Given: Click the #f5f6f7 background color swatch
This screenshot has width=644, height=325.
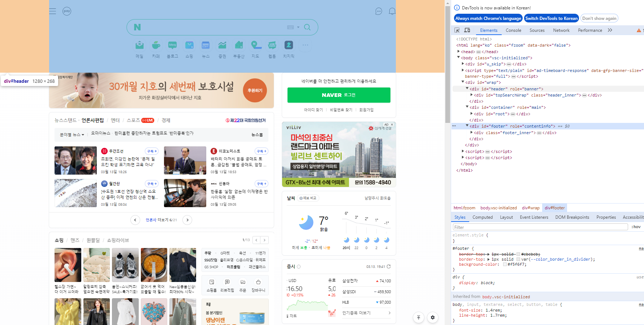Looking at the screenshot, I should click(505, 264).
